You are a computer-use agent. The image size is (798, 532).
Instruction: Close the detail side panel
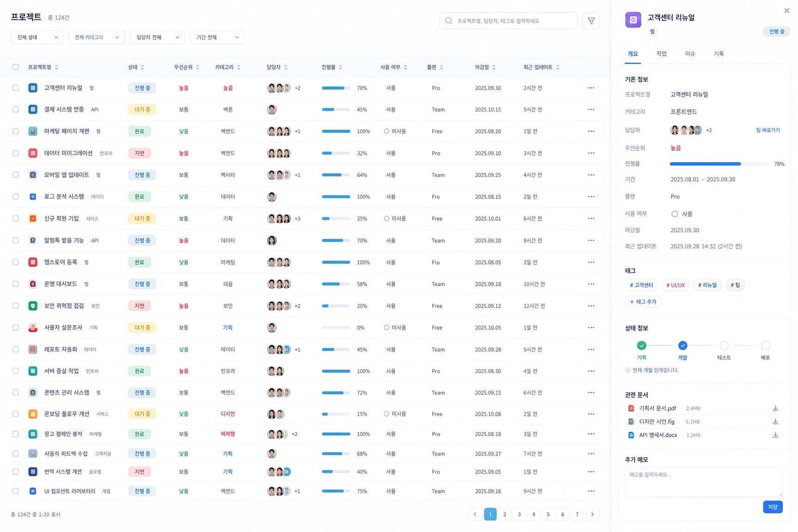point(786,11)
